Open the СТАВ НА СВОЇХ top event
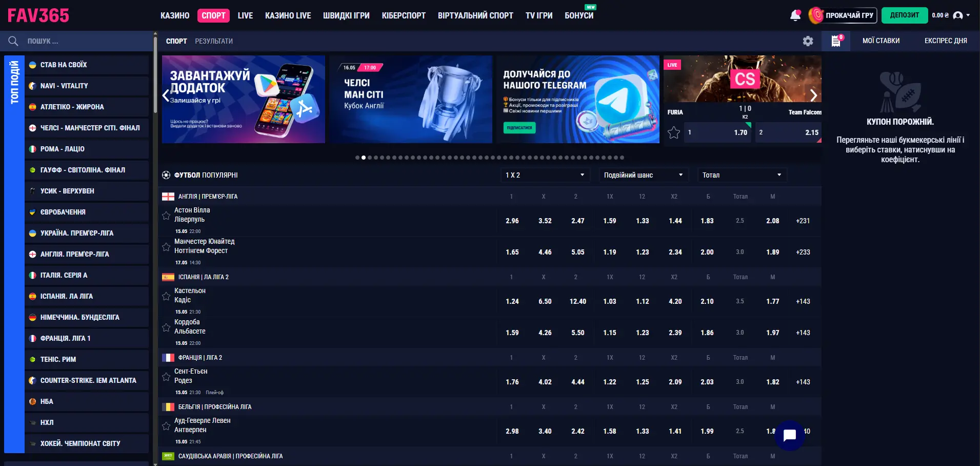Viewport: 980px width, 466px height. 87,65
